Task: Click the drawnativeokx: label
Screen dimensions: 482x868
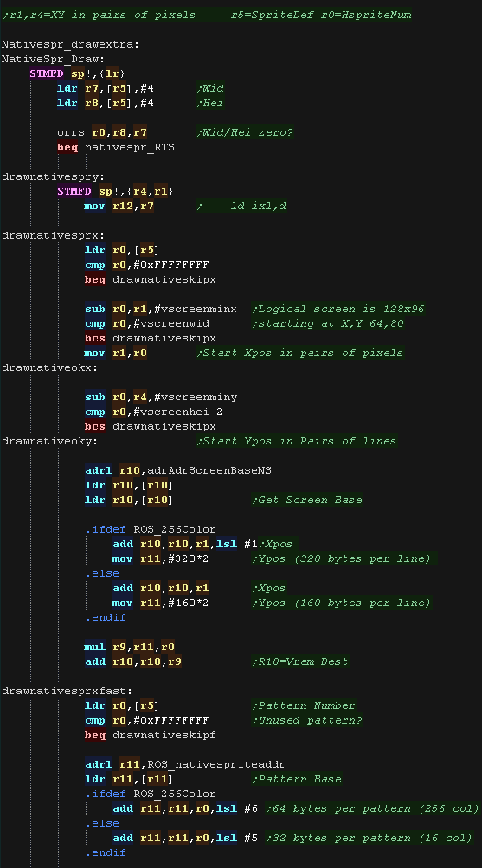Action: click(50, 367)
